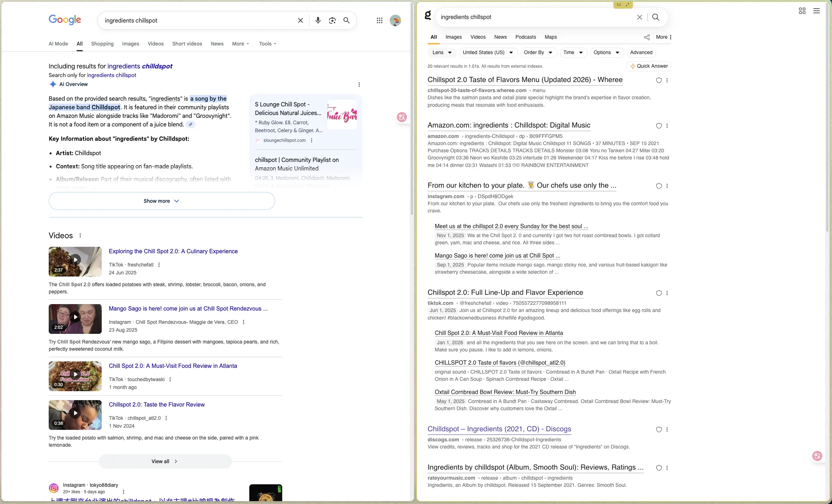Toggle shield icon for Discogs result
832x504 pixels.
click(x=659, y=429)
